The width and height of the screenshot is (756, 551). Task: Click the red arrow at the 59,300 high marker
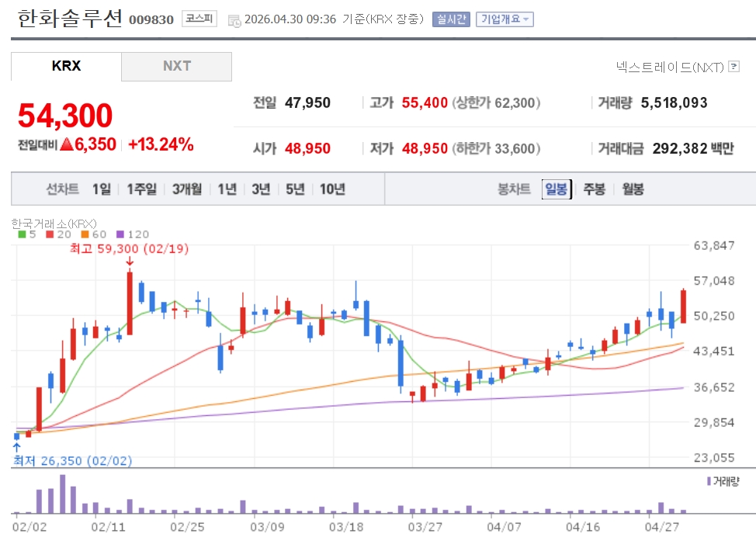coord(130,262)
